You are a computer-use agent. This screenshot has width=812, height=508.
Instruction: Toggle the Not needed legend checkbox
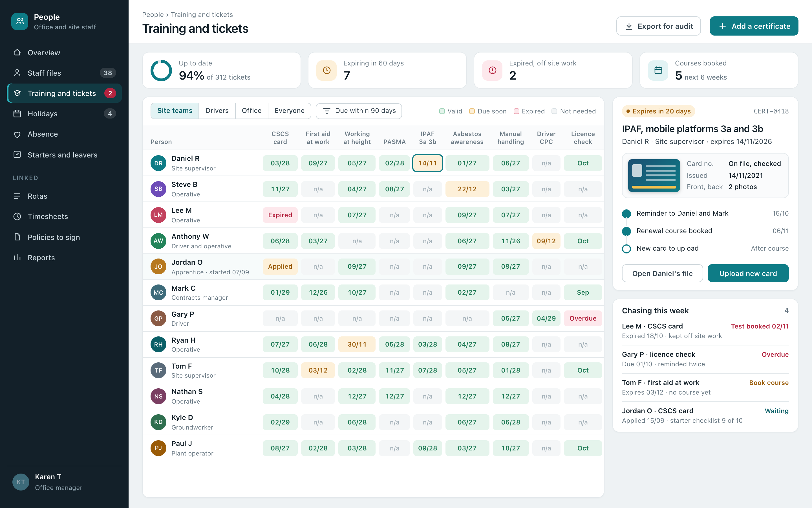(x=554, y=111)
